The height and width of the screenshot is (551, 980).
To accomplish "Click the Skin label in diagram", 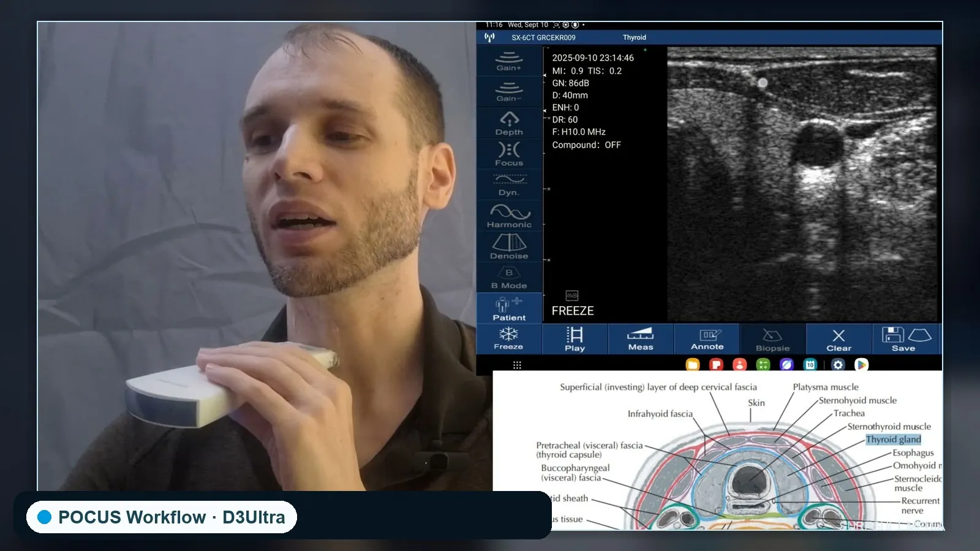I will tap(756, 403).
